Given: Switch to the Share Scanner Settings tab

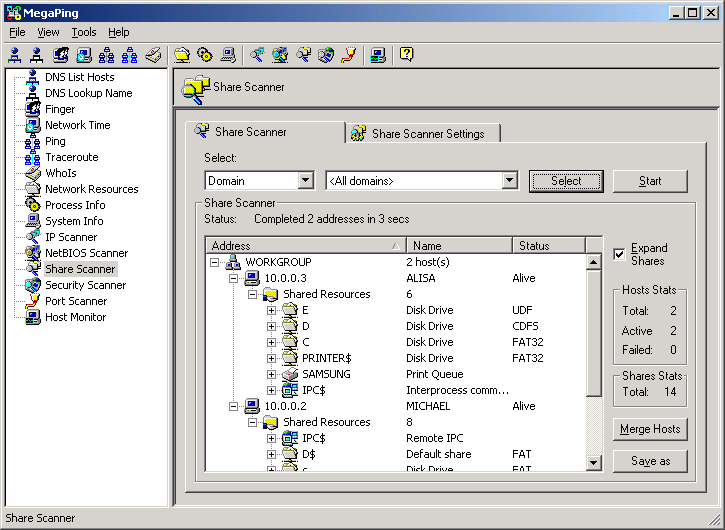Looking at the screenshot, I should coord(423,134).
